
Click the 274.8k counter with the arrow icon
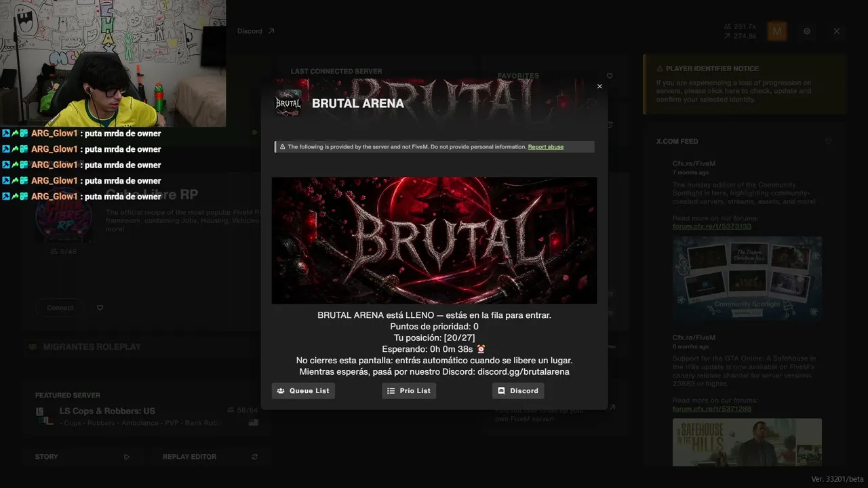[x=741, y=36]
